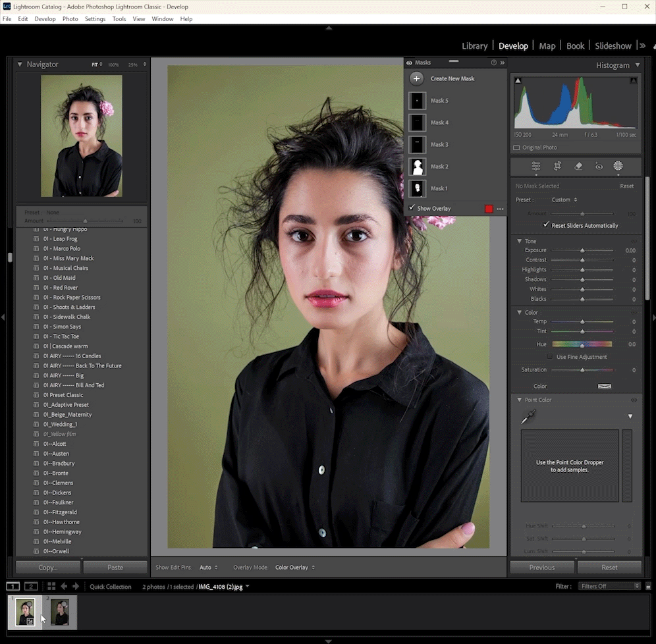
Task: Click the presets list scrollbar thumb
Action: coord(10,257)
